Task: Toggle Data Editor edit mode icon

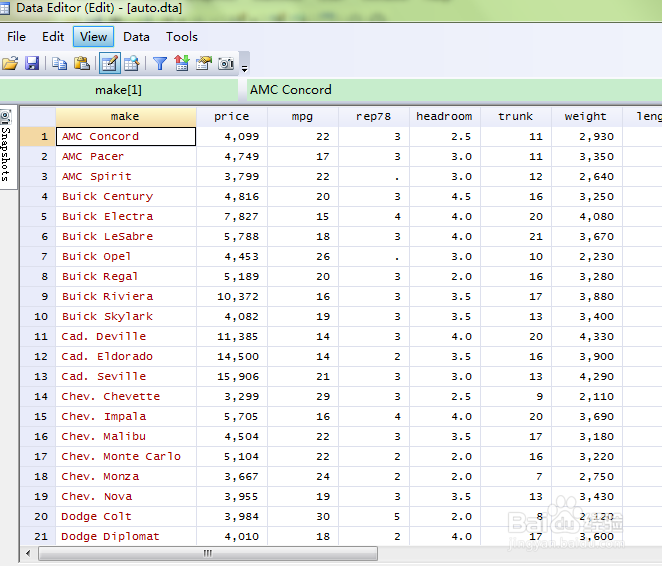Action: pos(110,63)
